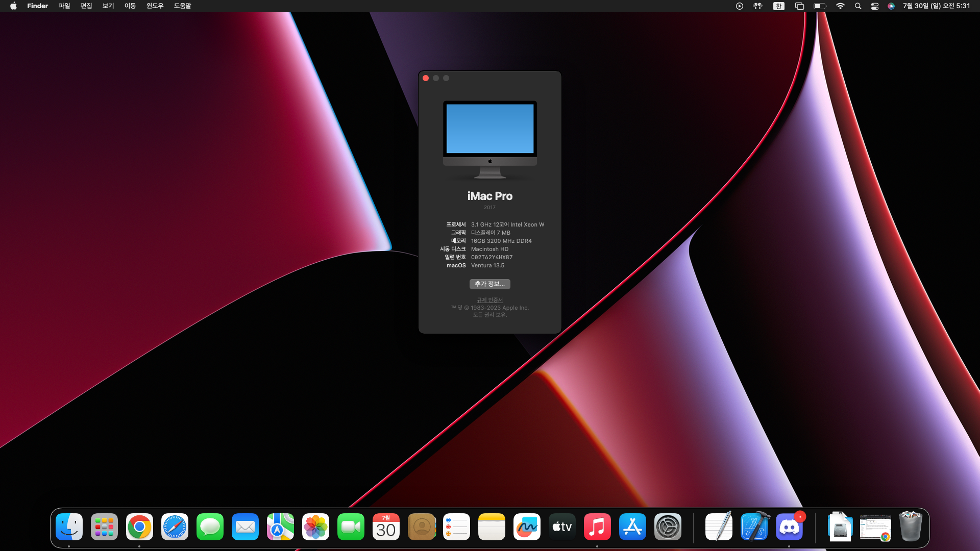Click the 16GB 3200 MHz DDR4 text
980x551 pixels.
[501, 241]
